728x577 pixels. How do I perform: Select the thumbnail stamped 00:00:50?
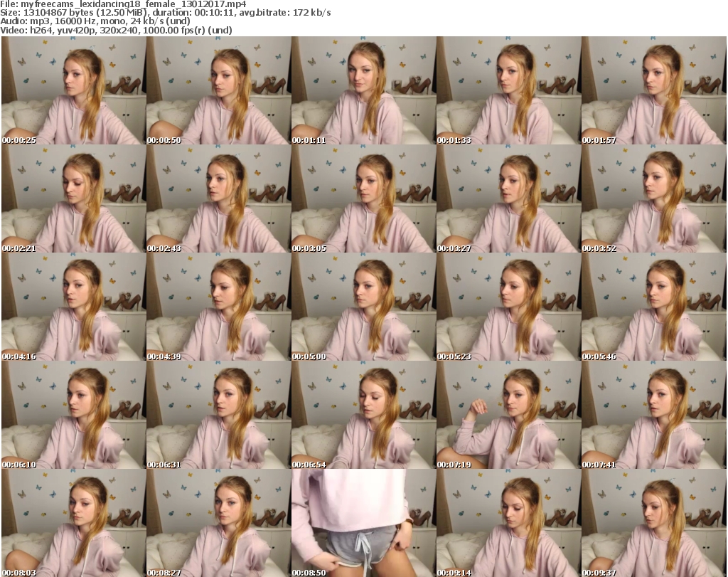[x=219, y=90]
